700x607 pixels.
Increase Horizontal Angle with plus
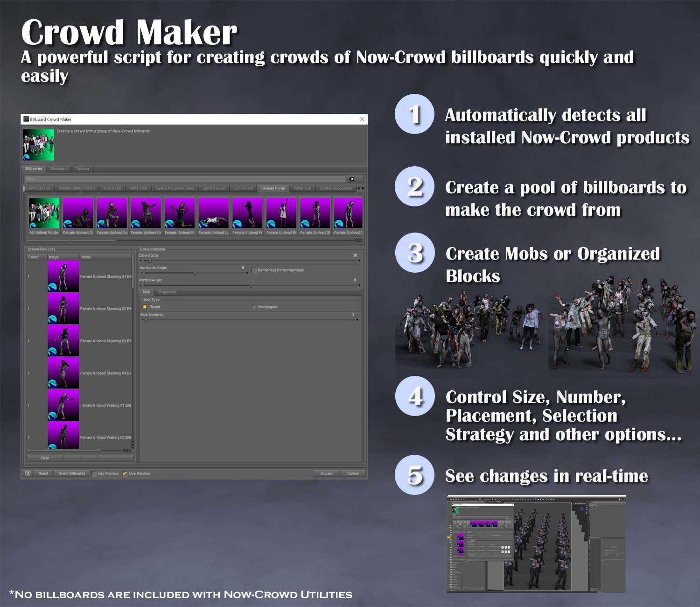(x=247, y=273)
